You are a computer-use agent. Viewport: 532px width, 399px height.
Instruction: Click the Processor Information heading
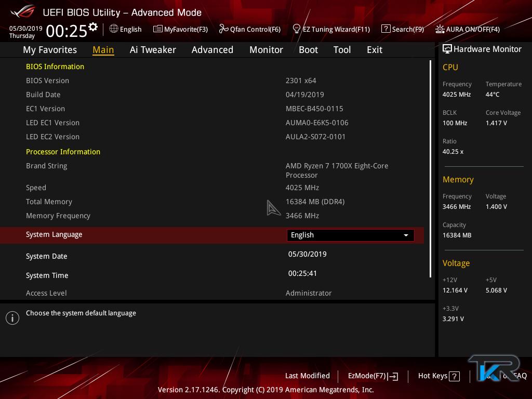[x=63, y=152]
